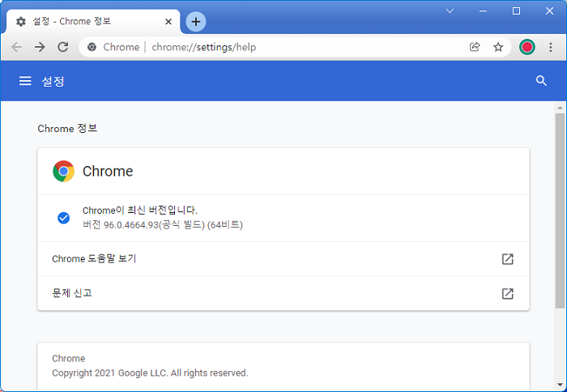The height and width of the screenshot is (392, 567).
Task: Click the settings gear icon in tab
Action: [x=21, y=22]
